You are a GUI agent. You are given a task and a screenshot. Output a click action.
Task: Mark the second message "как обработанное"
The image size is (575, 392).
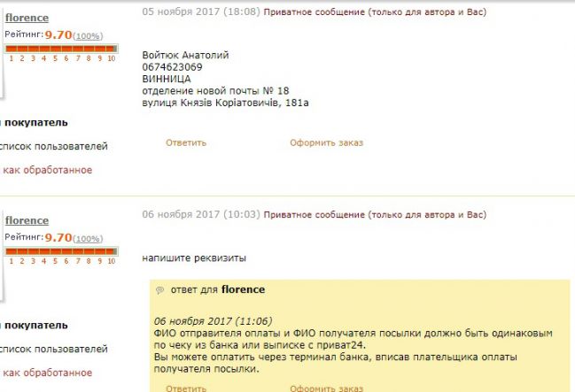tap(47, 373)
